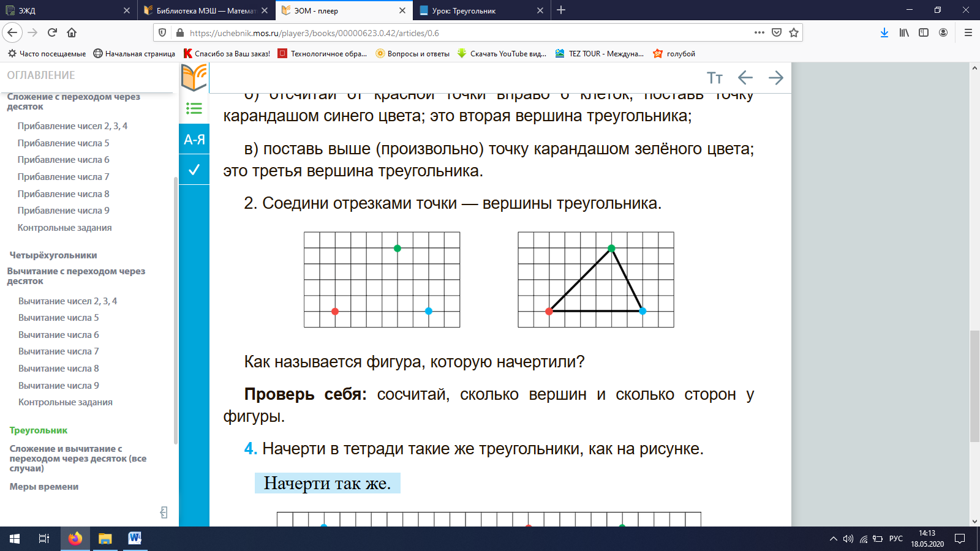This screenshot has height=551, width=980.
Task: Click the browser Back button
Action: (x=12, y=32)
